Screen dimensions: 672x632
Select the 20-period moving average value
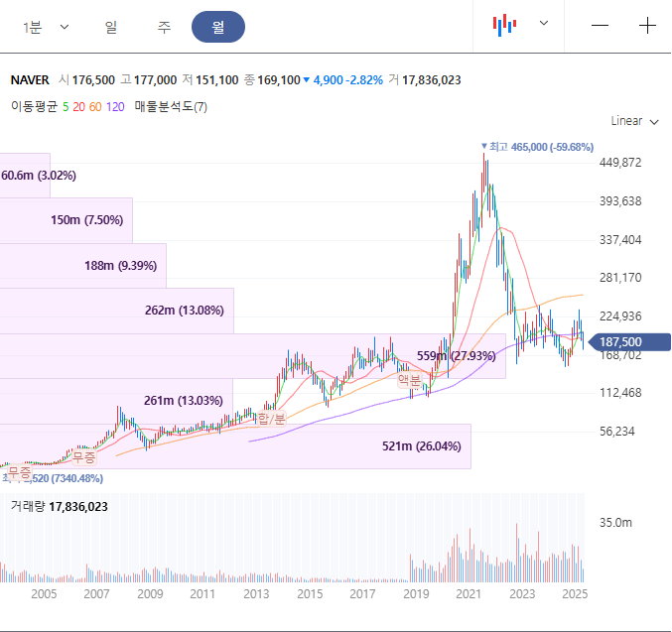(x=78, y=107)
